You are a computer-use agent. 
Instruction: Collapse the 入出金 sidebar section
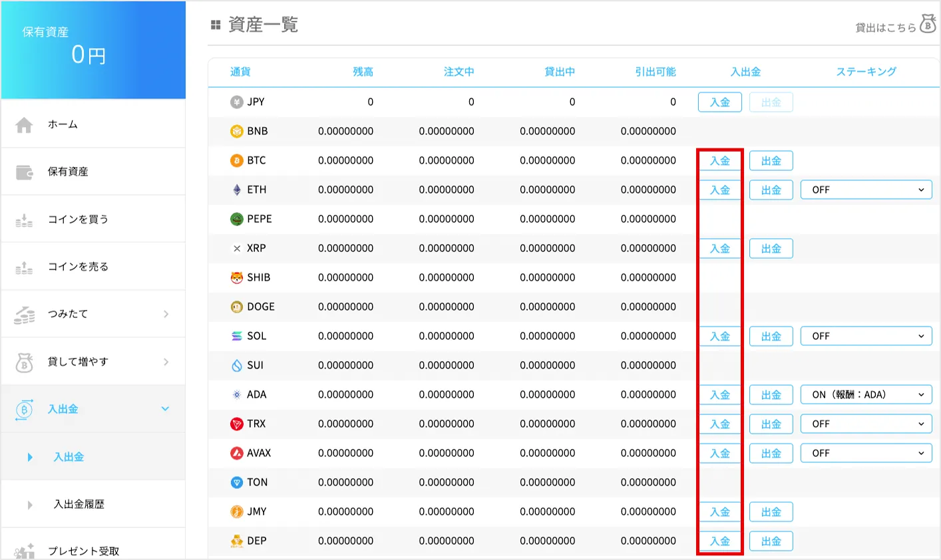point(165,409)
